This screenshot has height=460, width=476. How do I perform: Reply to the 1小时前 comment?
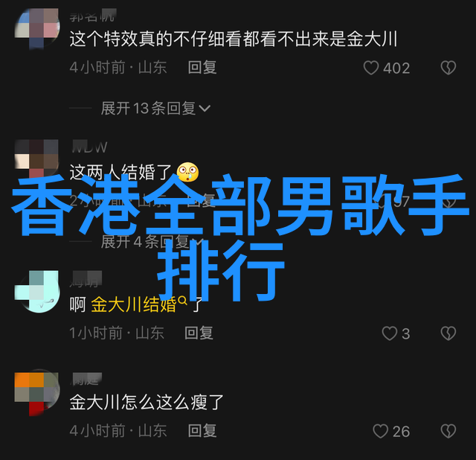coord(199,333)
